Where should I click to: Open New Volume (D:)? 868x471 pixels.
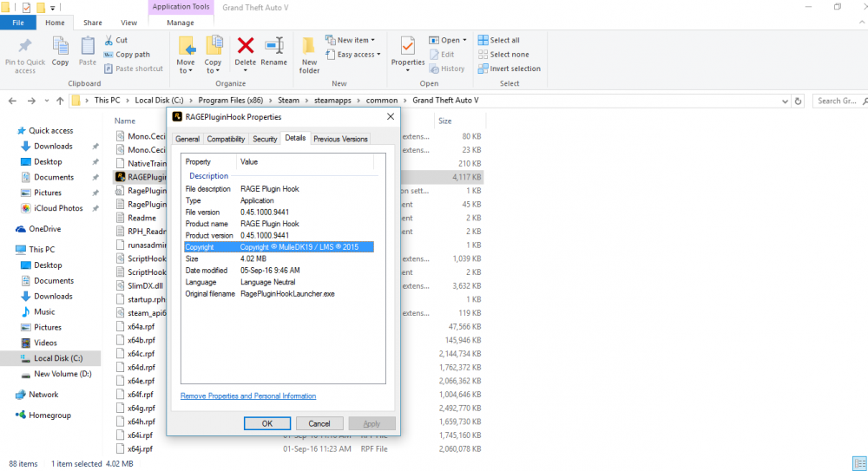coord(56,374)
